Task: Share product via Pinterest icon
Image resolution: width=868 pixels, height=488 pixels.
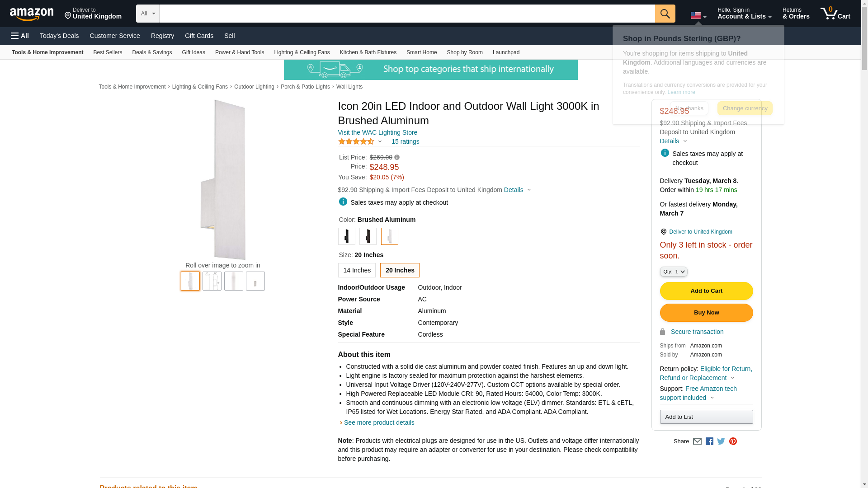Action: [733, 441]
